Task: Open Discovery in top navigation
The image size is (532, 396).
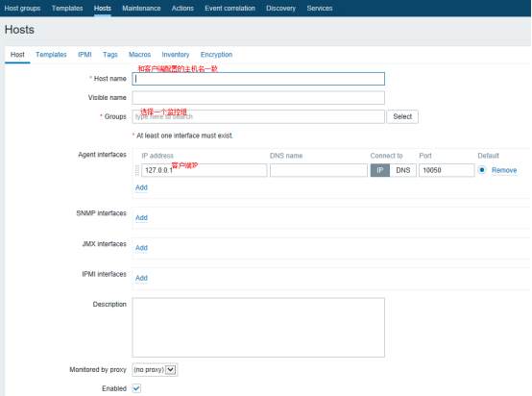Action: [280, 8]
